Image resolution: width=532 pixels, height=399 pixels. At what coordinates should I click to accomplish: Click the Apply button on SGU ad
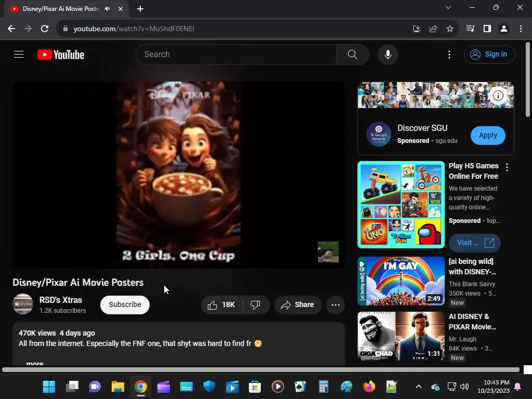click(488, 136)
